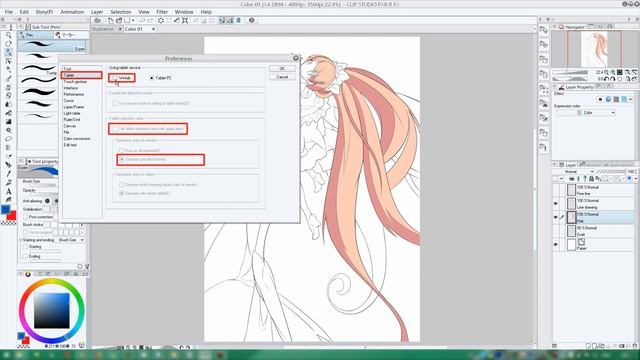
Task: Click the trash icon below Tool property
Action: 87,266
